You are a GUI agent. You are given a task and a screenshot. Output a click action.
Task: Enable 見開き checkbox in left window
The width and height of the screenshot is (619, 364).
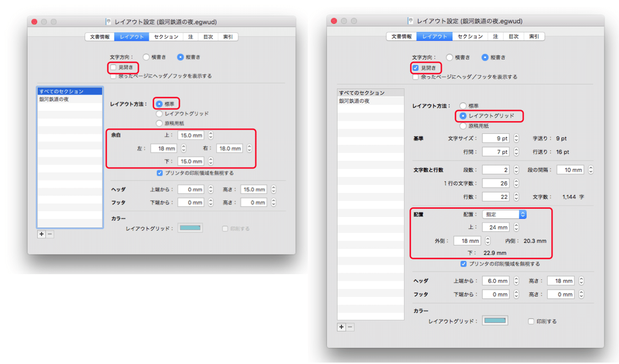coord(114,67)
